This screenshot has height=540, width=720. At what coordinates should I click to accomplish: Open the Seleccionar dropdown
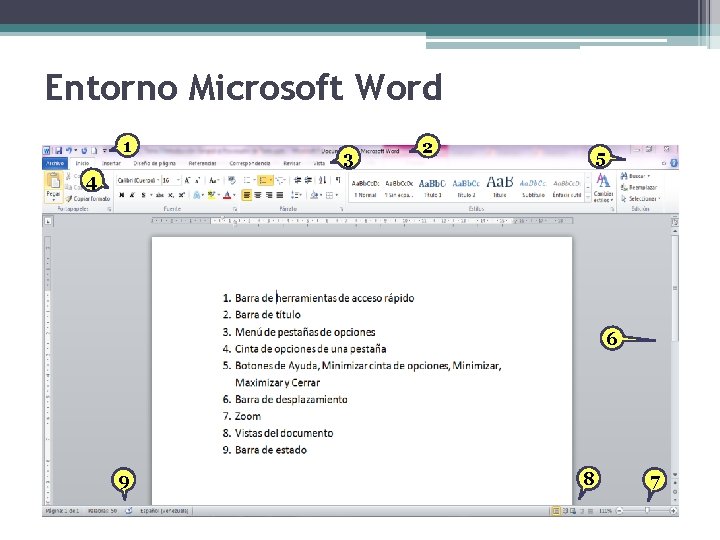tap(641, 199)
